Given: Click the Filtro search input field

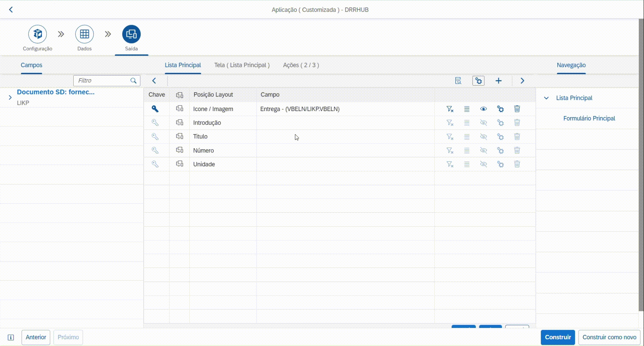Looking at the screenshot, I should point(102,81).
